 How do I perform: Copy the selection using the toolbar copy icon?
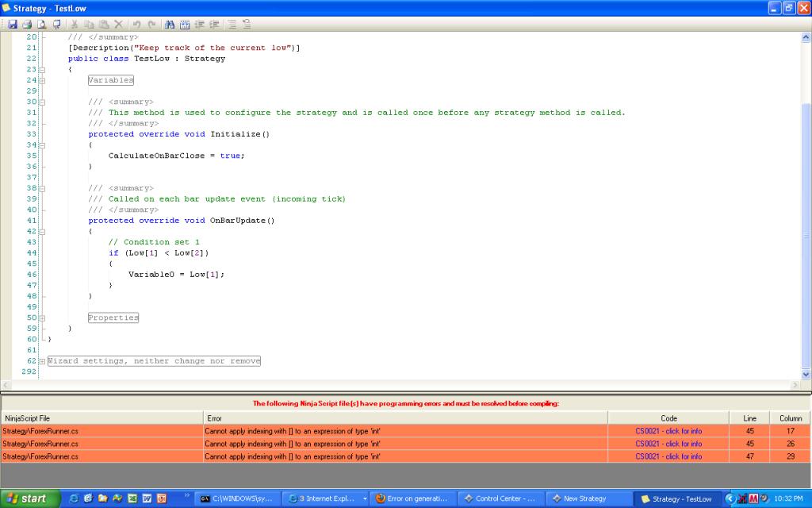(89, 25)
